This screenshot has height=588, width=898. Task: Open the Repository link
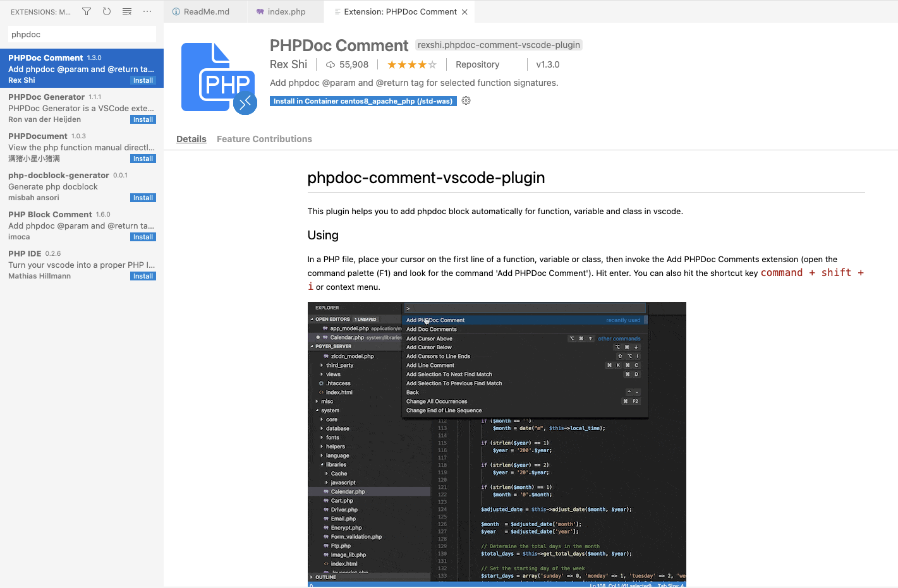pyautogui.click(x=477, y=64)
